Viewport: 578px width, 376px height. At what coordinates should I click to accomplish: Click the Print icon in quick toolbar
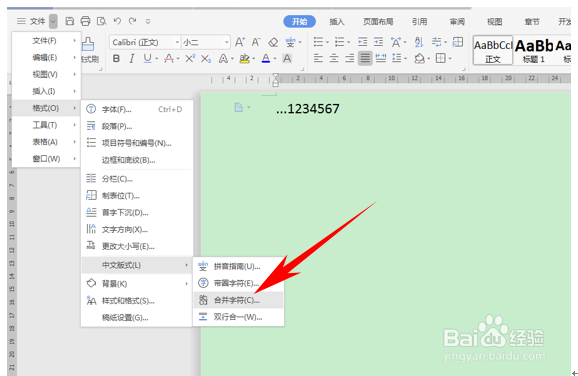(85, 21)
